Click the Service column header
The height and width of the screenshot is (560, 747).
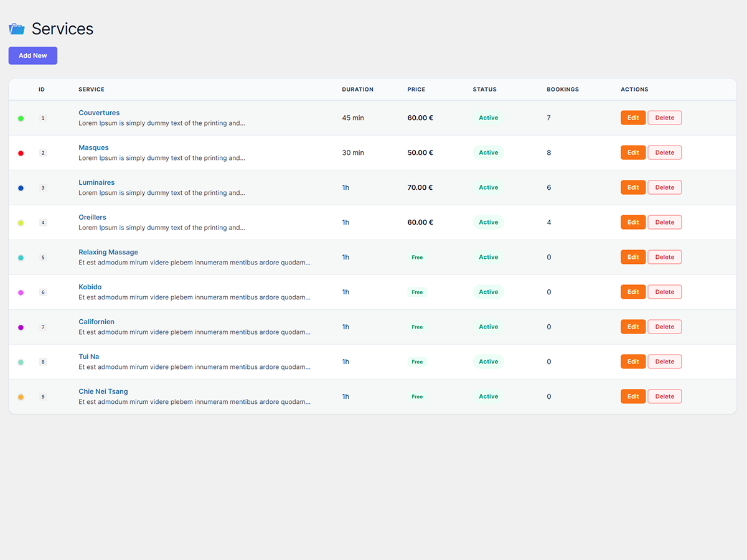(92, 90)
